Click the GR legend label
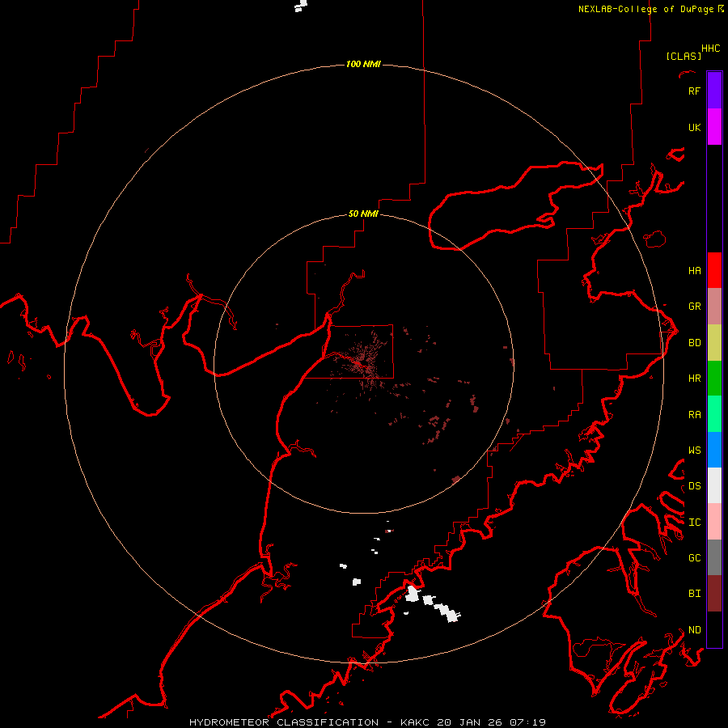 (694, 306)
